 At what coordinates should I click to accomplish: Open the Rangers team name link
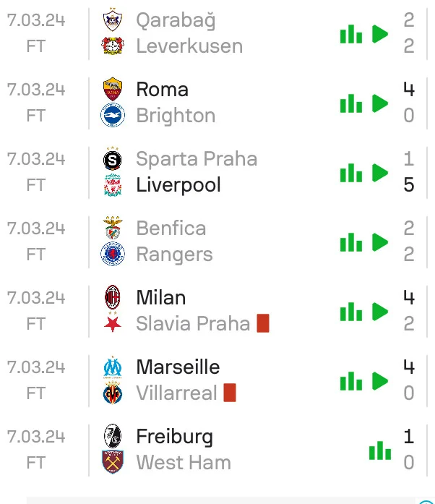pos(174,255)
